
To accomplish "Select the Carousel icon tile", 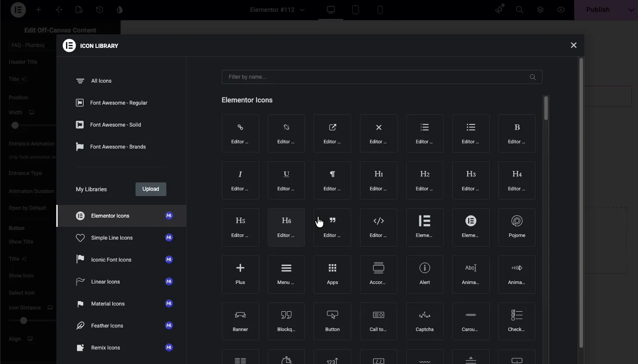I will [x=471, y=321].
